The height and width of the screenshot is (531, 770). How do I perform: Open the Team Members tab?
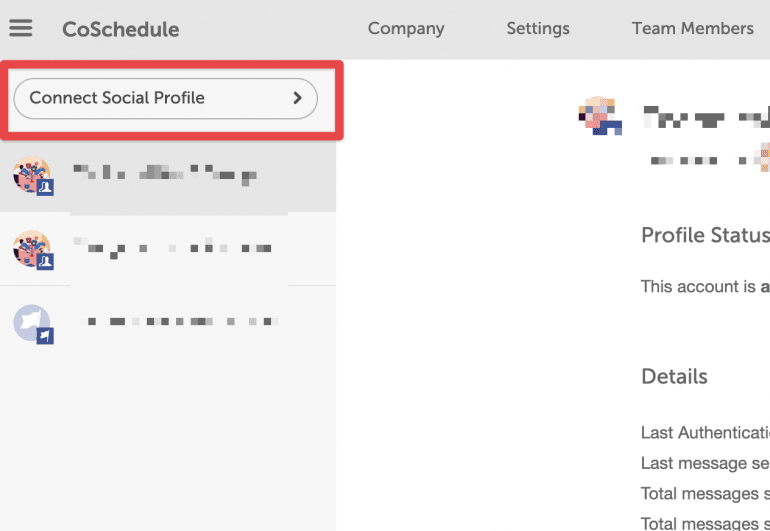pyautogui.click(x=692, y=28)
